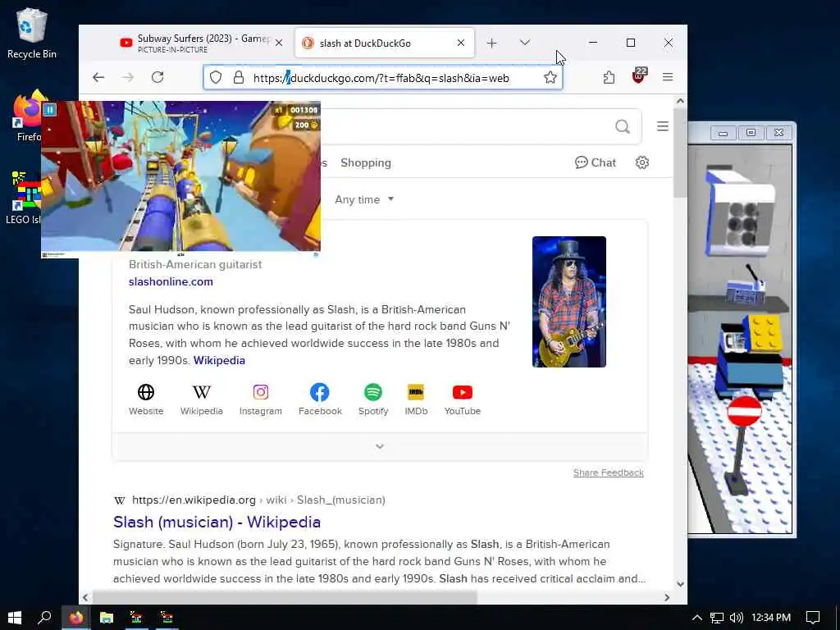This screenshot has width=840, height=630.
Task: Open the Windows Start menu
Action: tap(15, 617)
